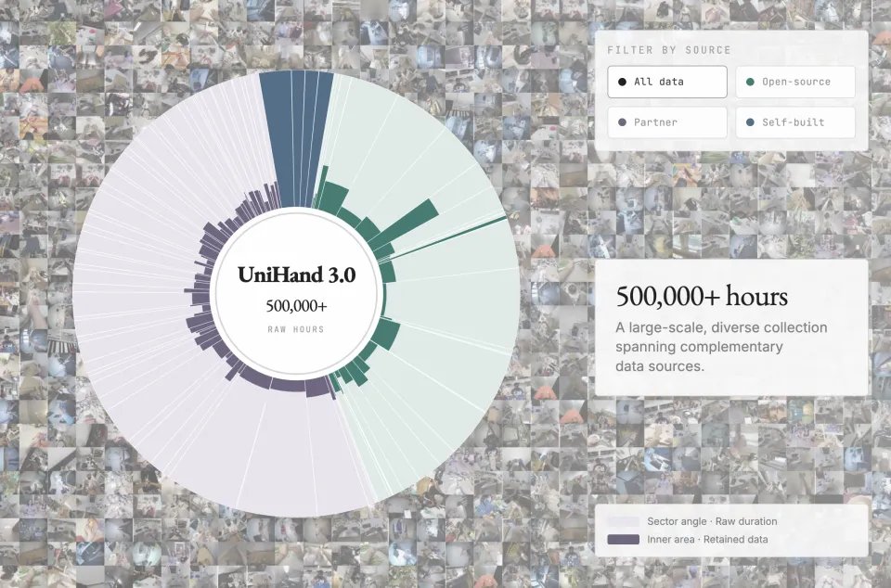Viewport: 891px width, 588px height.
Task: Click the purple dot beside Partner
Action: click(622, 122)
